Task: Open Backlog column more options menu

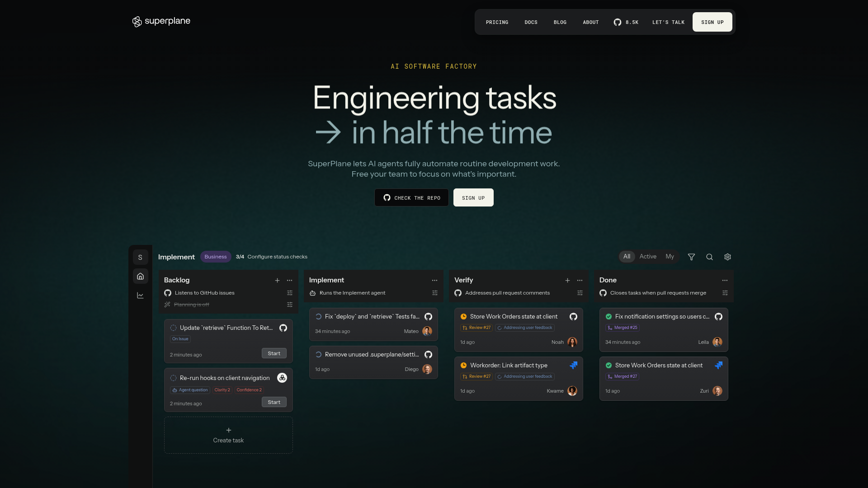Action: [290, 280]
